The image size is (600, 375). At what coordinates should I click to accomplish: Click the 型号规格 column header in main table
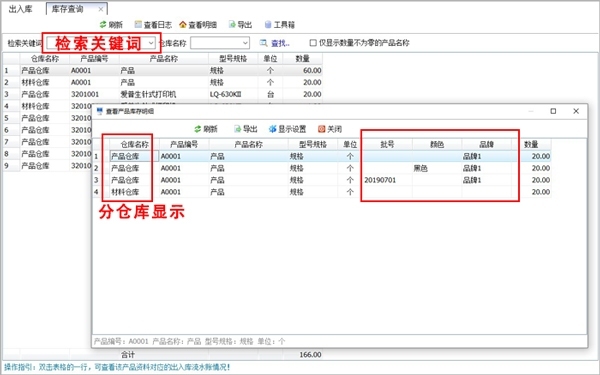(x=233, y=59)
